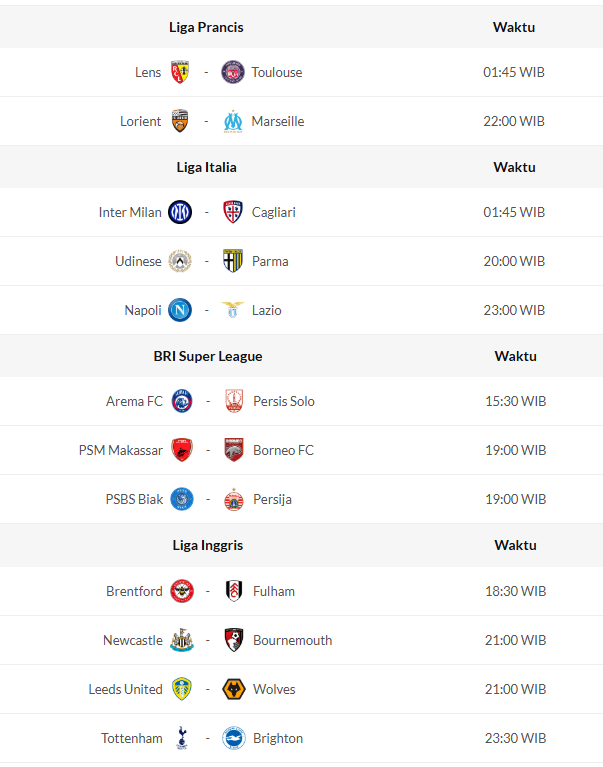Click the Brentford club badge
Screen dimensions: 603x767
181,591
